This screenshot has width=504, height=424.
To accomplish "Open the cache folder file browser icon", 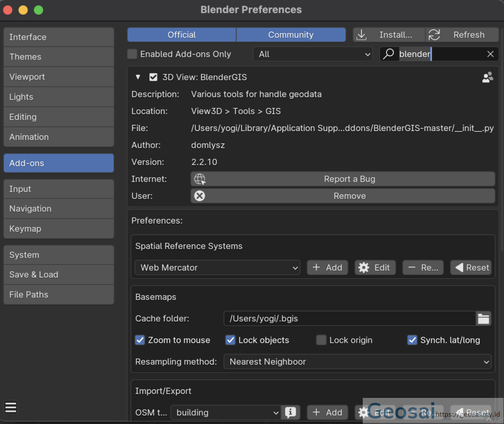I will point(483,318).
